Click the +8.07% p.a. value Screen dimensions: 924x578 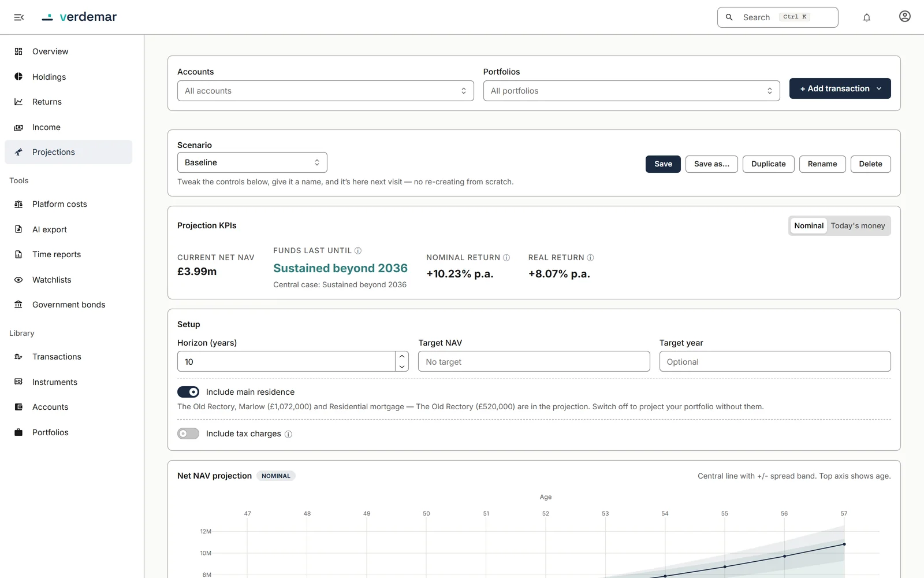559,274
